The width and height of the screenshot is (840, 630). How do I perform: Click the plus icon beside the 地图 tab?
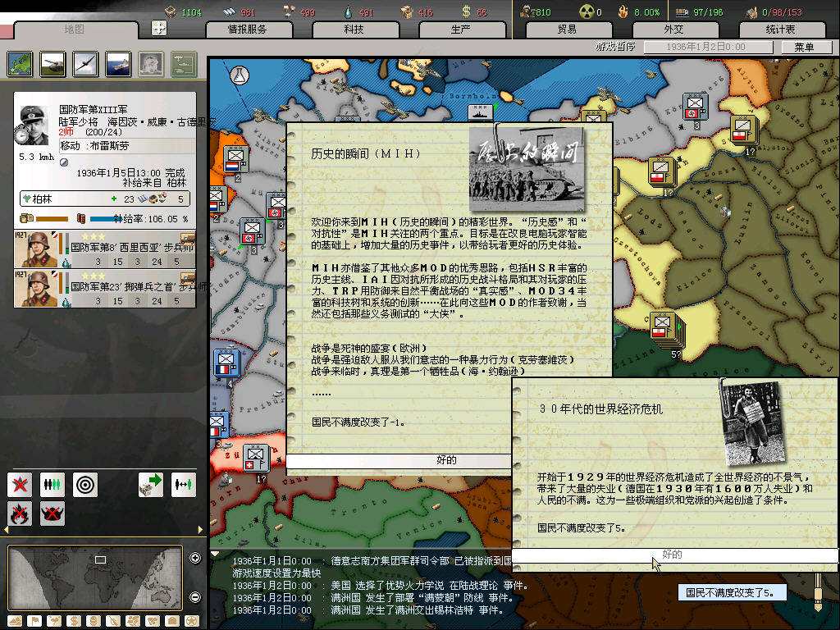click(x=159, y=28)
